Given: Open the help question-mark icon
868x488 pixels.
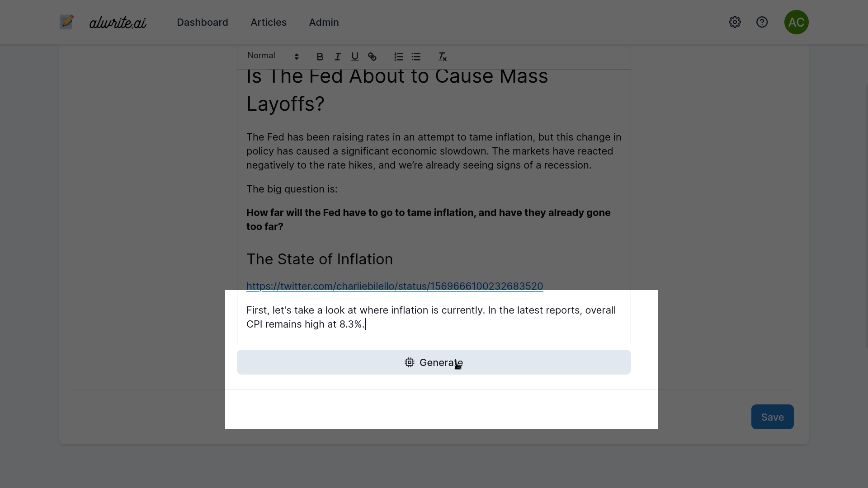Looking at the screenshot, I should pos(762,22).
